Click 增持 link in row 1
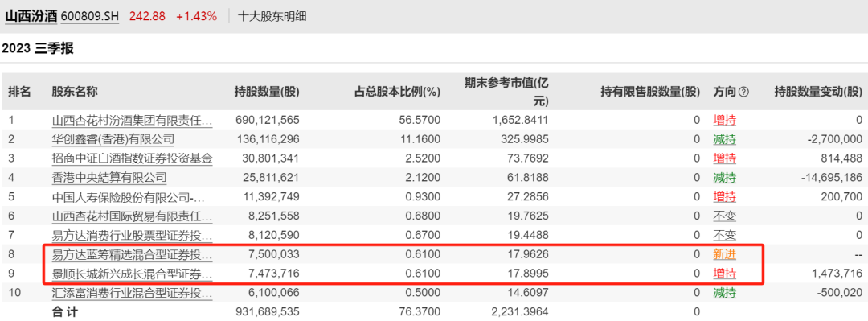Image resolution: width=868 pixels, height=321 pixels. pyautogui.click(x=725, y=120)
